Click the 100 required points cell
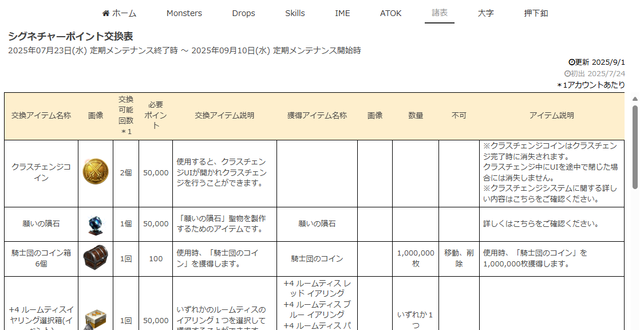Image resolution: width=644 pixels, height=330 pixels. 156,258
